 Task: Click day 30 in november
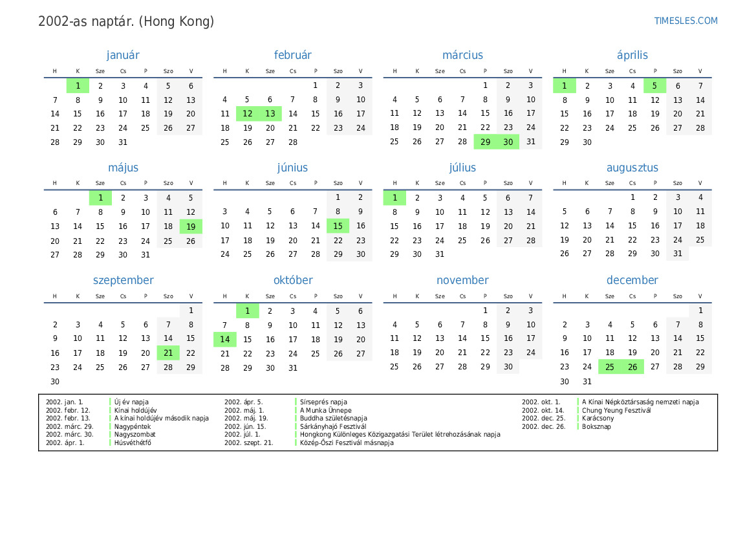[x=508, y=367]
